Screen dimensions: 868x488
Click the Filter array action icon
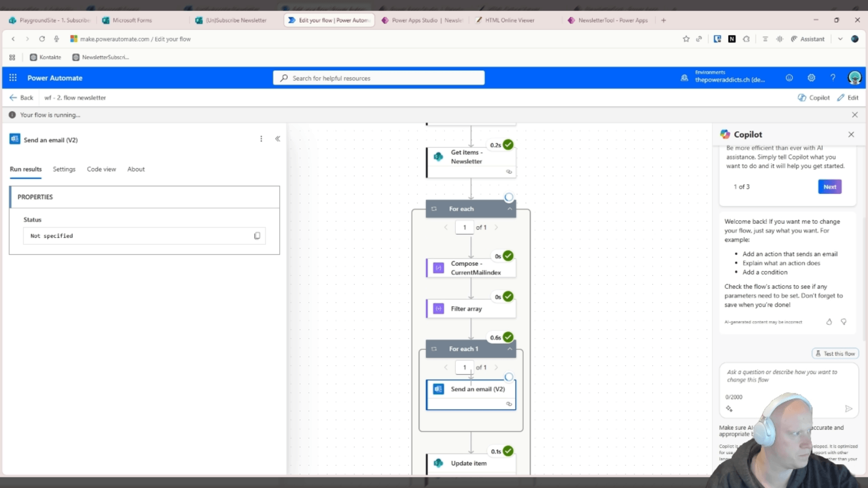point(439,309)
